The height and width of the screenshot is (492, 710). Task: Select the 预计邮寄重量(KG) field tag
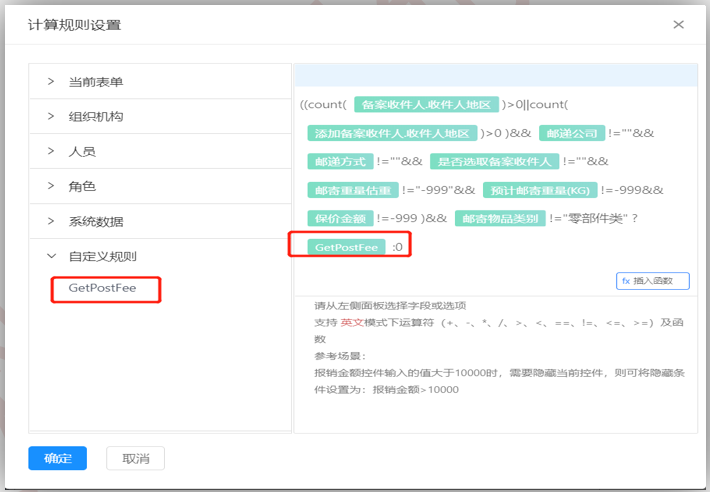539,189
